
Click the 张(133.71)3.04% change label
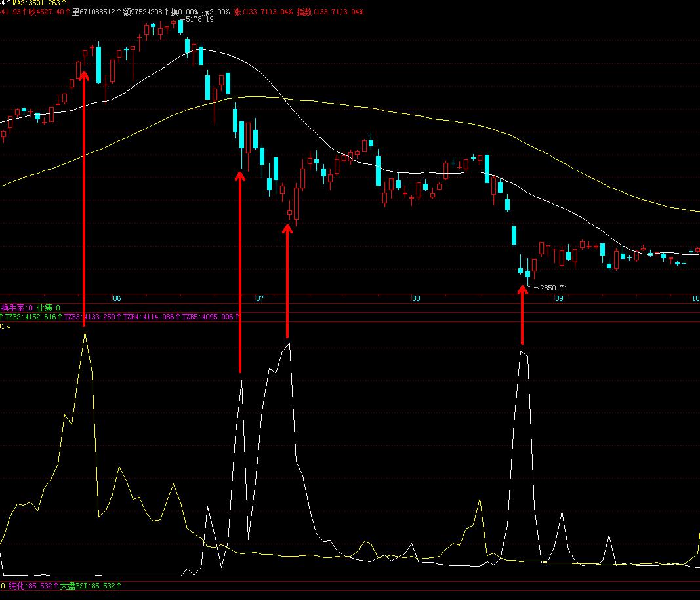tap(263, 12)
